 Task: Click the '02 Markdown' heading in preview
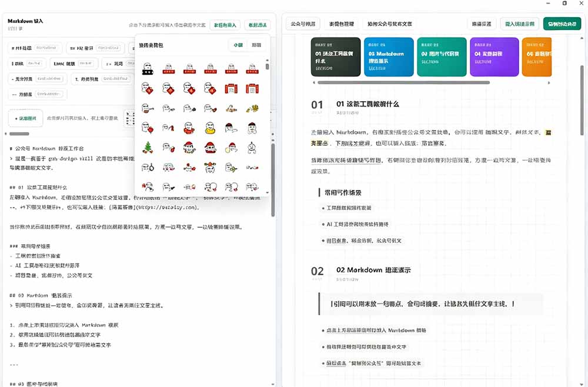tap(373, 270)
